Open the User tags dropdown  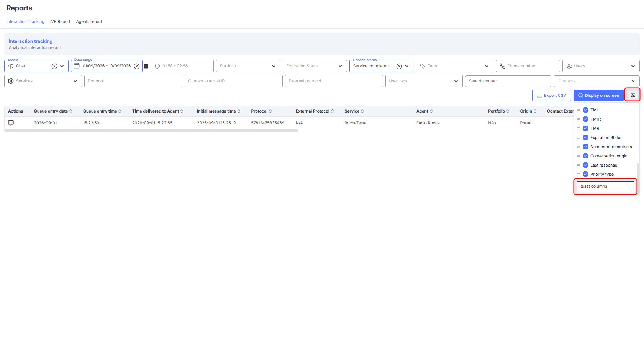point(424,81)
